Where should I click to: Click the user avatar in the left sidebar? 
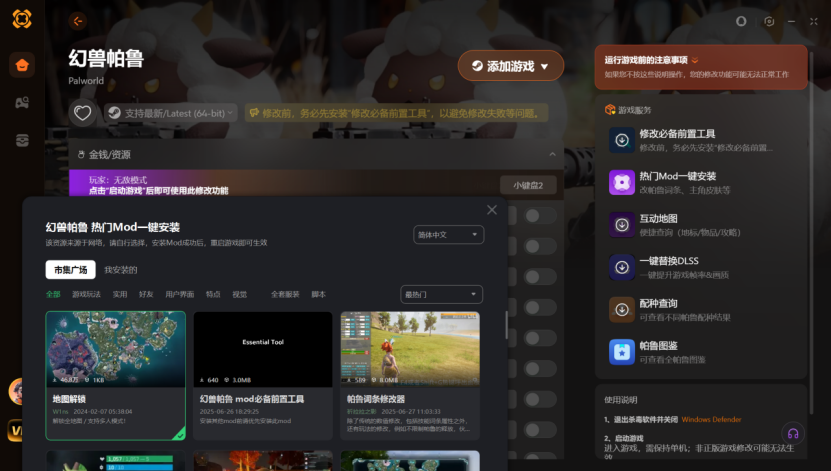(x=16, y=392)
